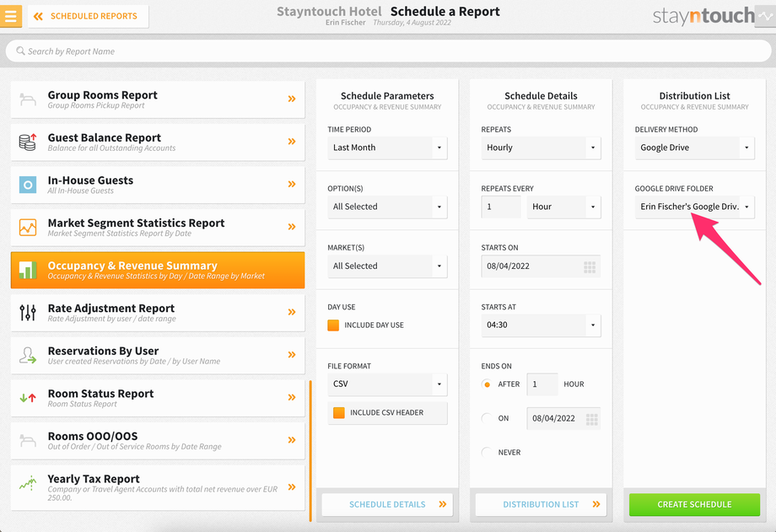Image resolution: width=776 pixels, height=532 pixels.
Task: Focus the Search by Report Name field
Action: [x=388, y=51]
